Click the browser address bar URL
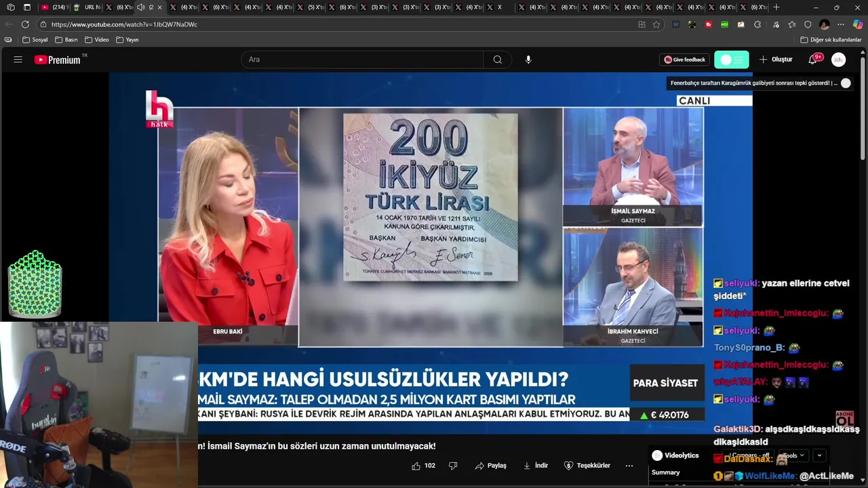Image resolution: width=868 pixels, height=488 pixels. pos(124,24)
